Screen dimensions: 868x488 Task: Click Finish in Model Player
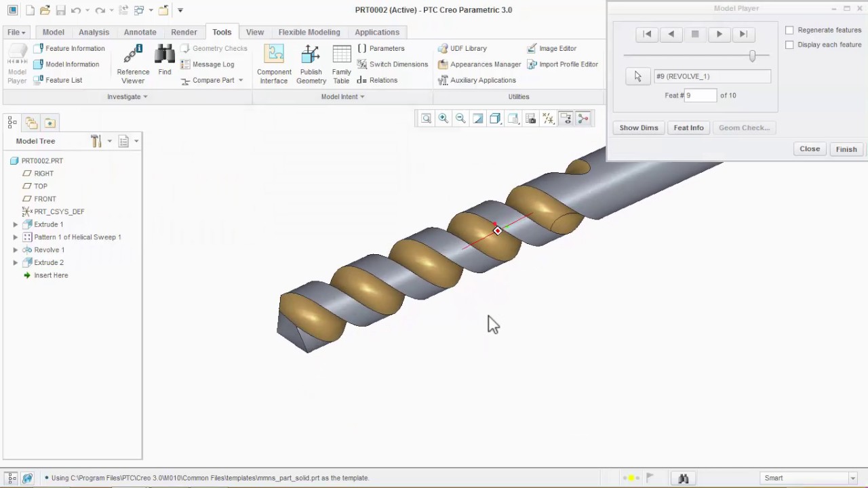pos(846,149)
